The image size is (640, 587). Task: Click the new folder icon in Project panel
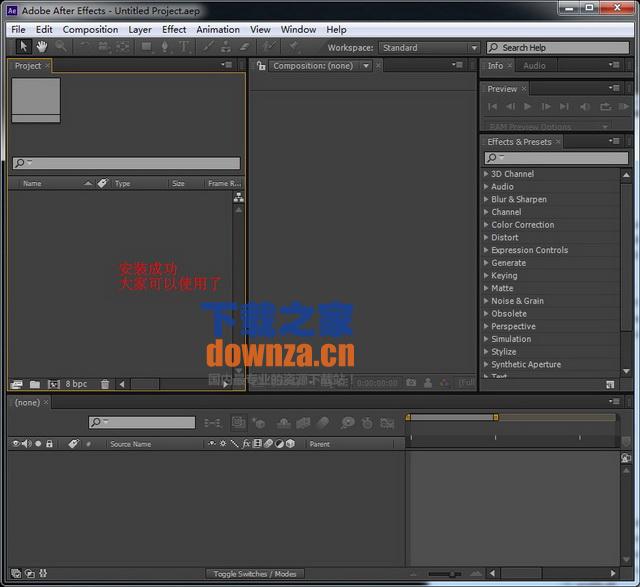34,384
